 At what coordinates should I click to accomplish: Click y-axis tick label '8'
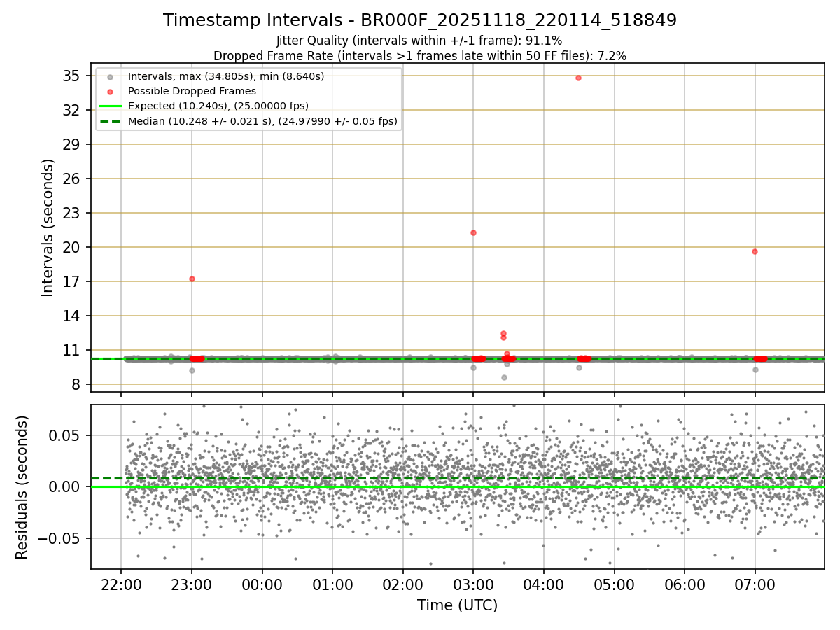pyautogui.click(x=78, y=384)
